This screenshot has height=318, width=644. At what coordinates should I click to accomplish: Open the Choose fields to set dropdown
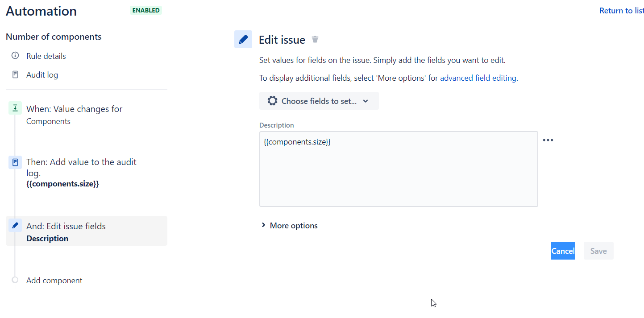[x=319, y=101]
